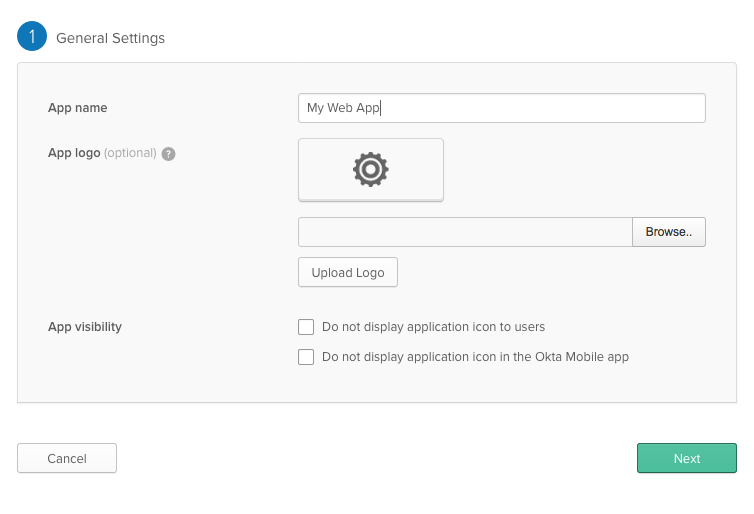Click the '(optional)' text beside App logo

click(x=130, y=153)
